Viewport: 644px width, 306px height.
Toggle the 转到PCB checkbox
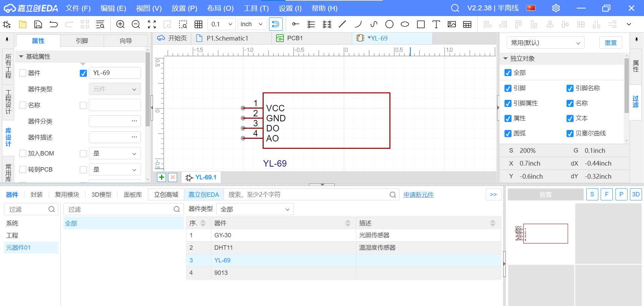(23, 169)
